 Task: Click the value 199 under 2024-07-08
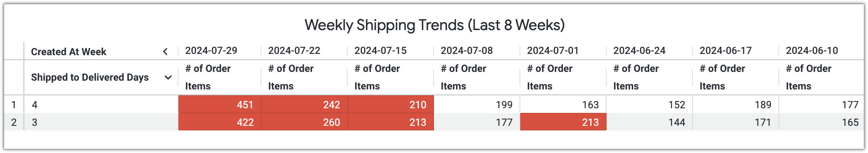point(504,105)
